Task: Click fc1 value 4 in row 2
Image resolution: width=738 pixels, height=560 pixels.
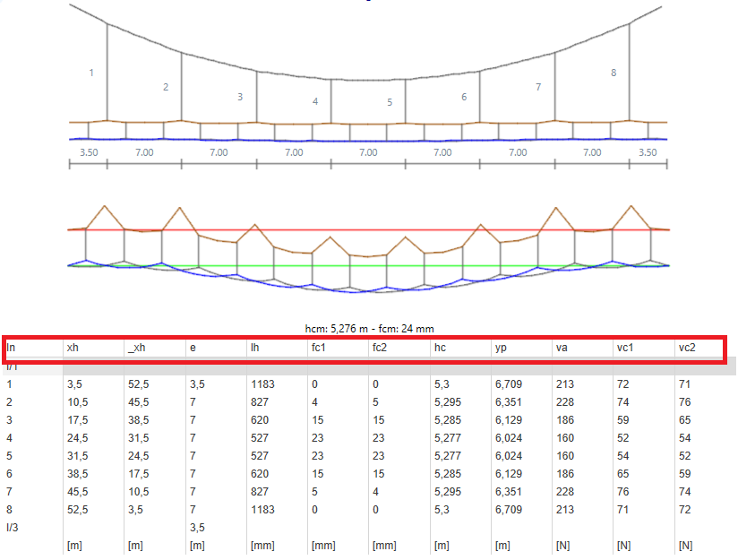Action: [x=315, y=402]
